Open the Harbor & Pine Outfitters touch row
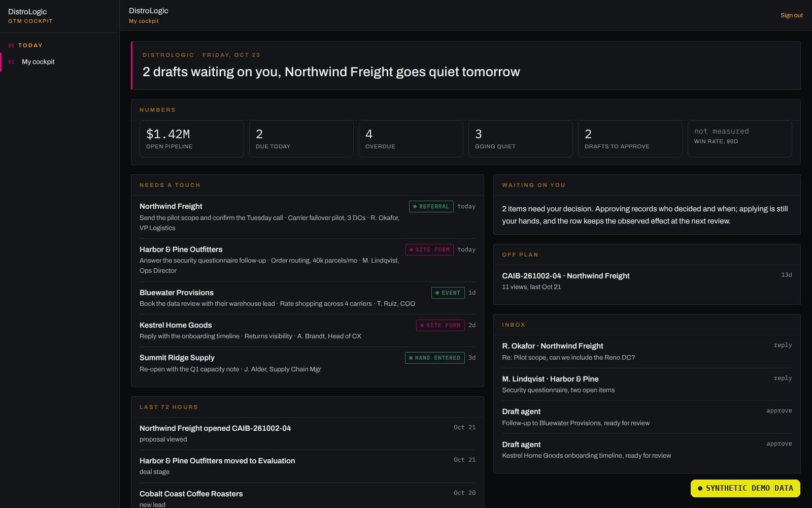 308,260
